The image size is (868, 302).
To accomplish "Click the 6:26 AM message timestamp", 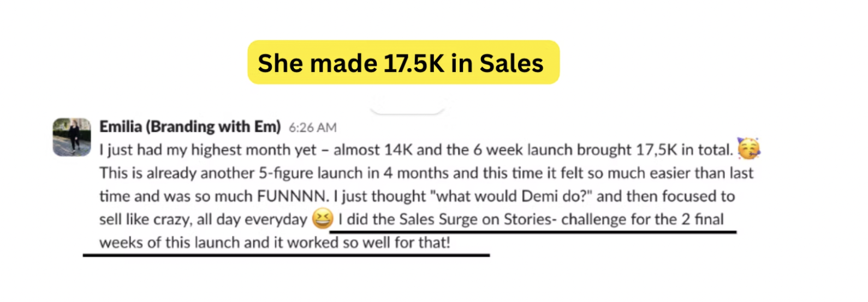I will click(x=312, y=128).
